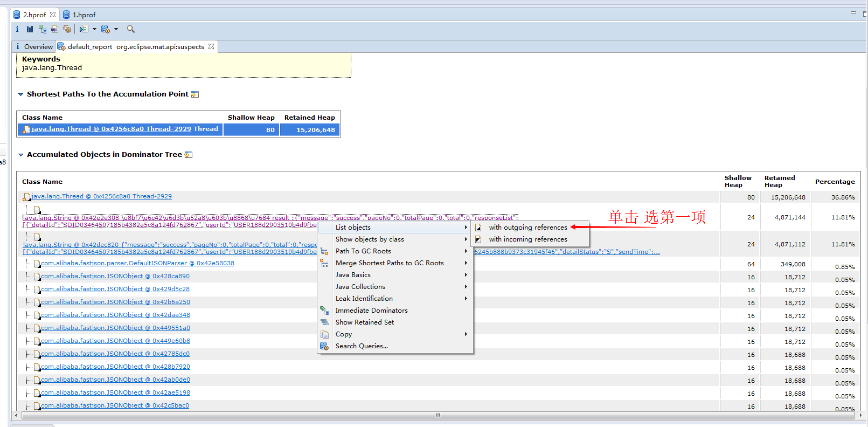The width and height of the screenshot is (868, 427).
Task: Click the Search Queries menu icon
Action: pos(324,346)
